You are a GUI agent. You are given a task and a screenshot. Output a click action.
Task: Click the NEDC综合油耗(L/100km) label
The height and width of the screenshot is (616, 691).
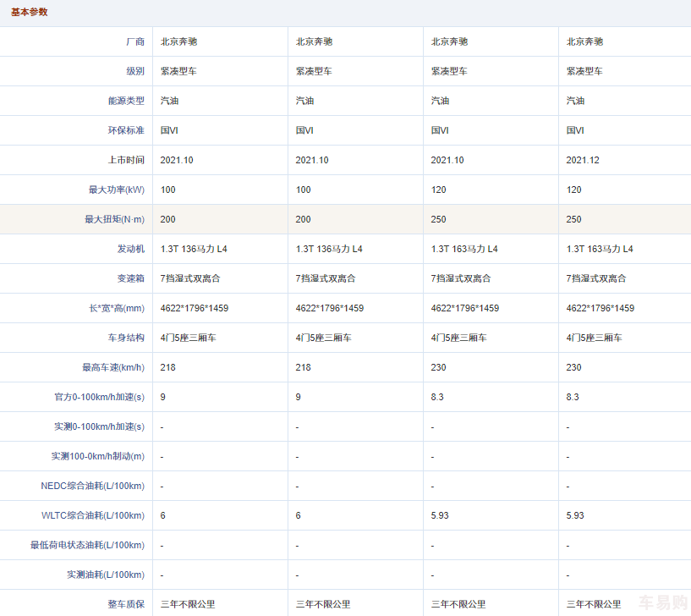[92, 486]
